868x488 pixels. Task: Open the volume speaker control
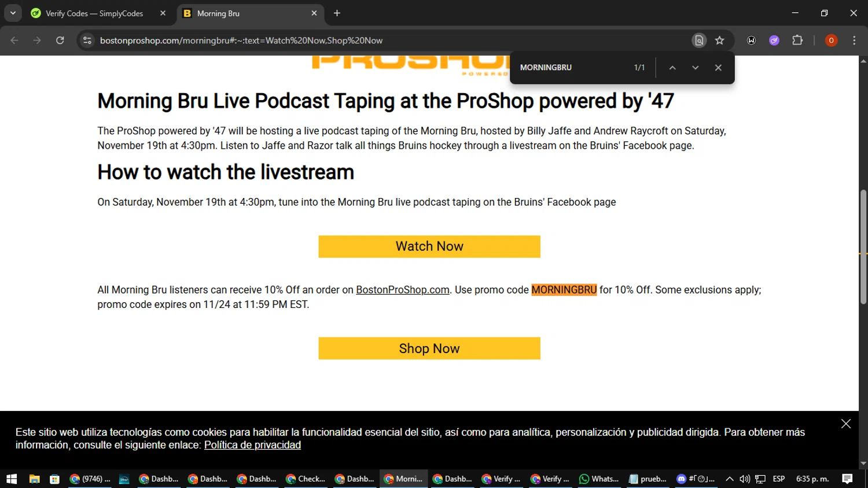745,479
